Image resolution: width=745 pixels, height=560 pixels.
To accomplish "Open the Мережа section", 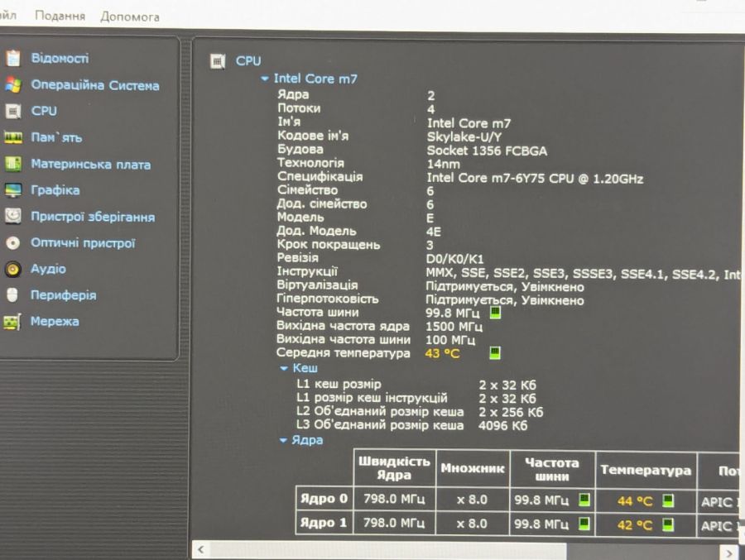I will pos(55,322).
